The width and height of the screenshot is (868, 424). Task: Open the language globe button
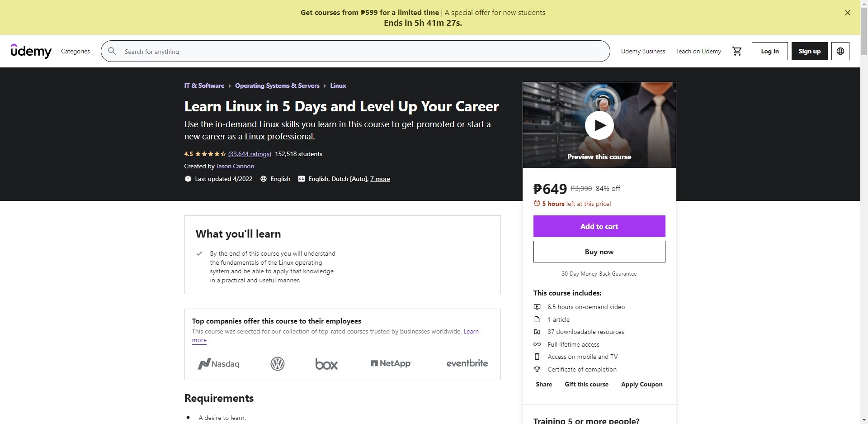point(840,51)
